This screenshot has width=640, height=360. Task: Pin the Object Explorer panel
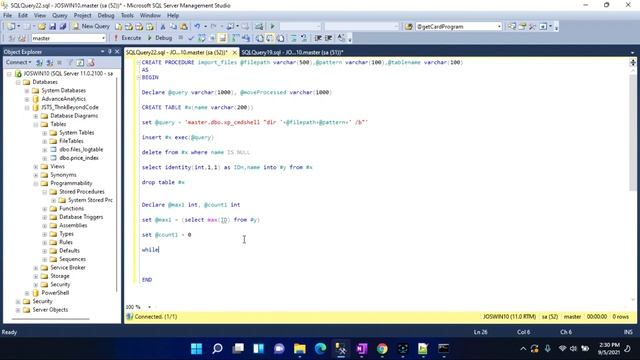110,51
